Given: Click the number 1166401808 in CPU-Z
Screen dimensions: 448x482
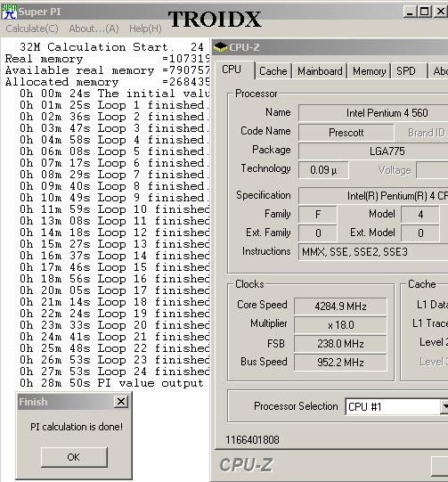Looking at the screenshot, I should pyautogui.click(x=252, y=440).
